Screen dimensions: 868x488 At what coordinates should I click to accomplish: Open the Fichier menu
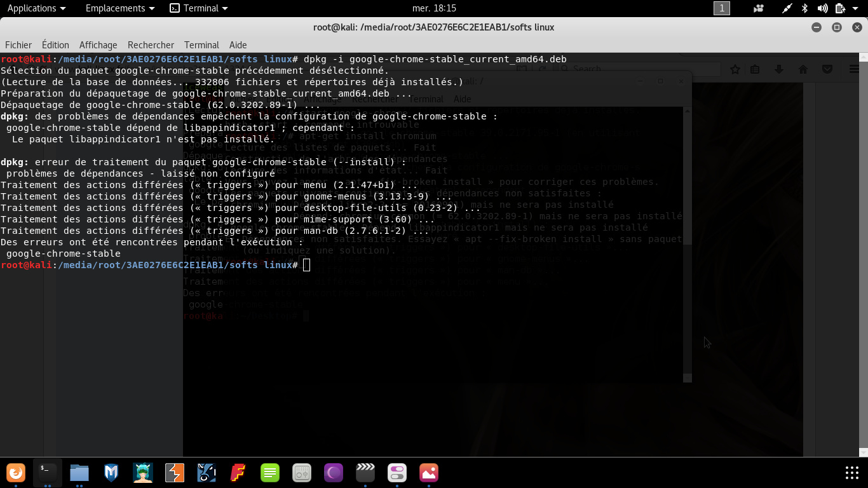coord(18,45)
